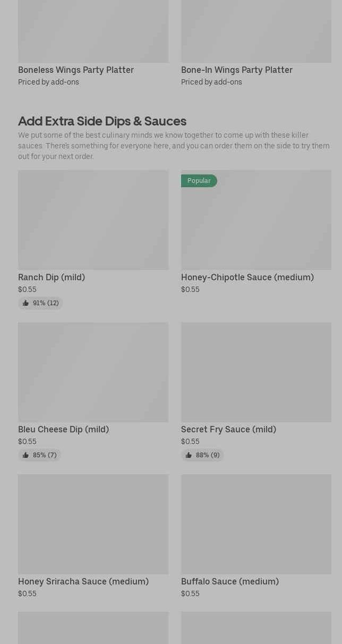Click Honey-Chipotle Sauce (medium) name
Viewport: 342px width, 644px height.
click(247, 277)
